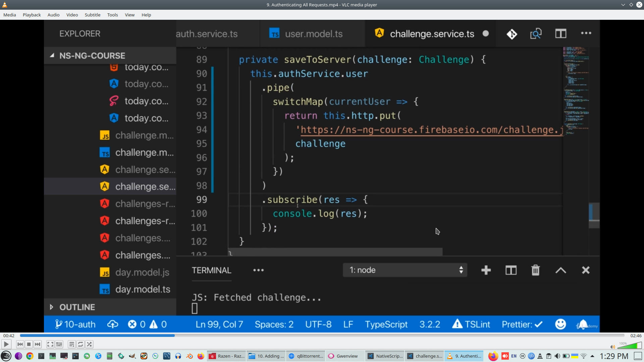Click the split editor icon

pos(560,34)
